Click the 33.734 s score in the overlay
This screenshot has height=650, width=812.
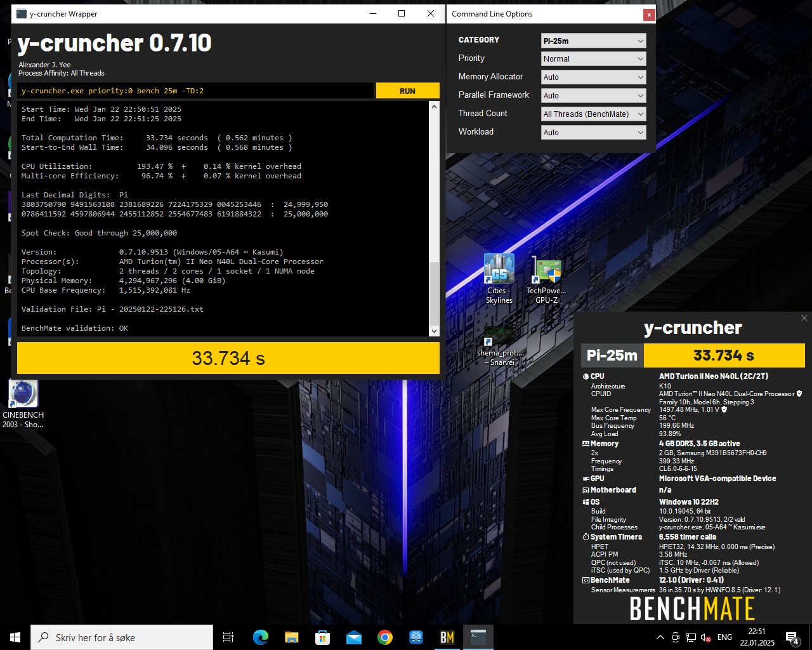click(724, 355)
